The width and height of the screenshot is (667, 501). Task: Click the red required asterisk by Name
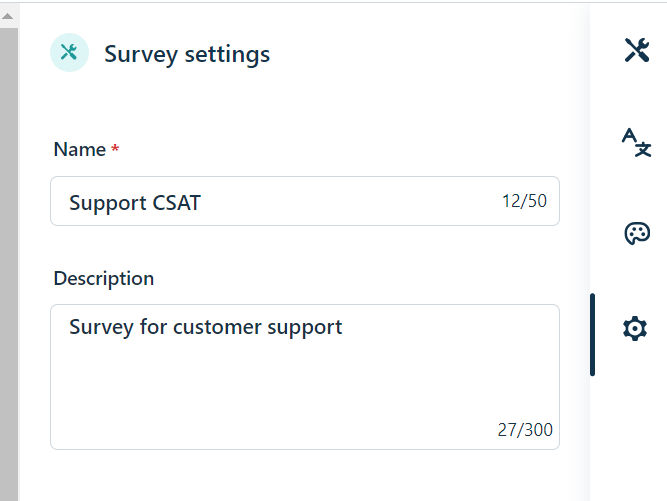[115, 149]
